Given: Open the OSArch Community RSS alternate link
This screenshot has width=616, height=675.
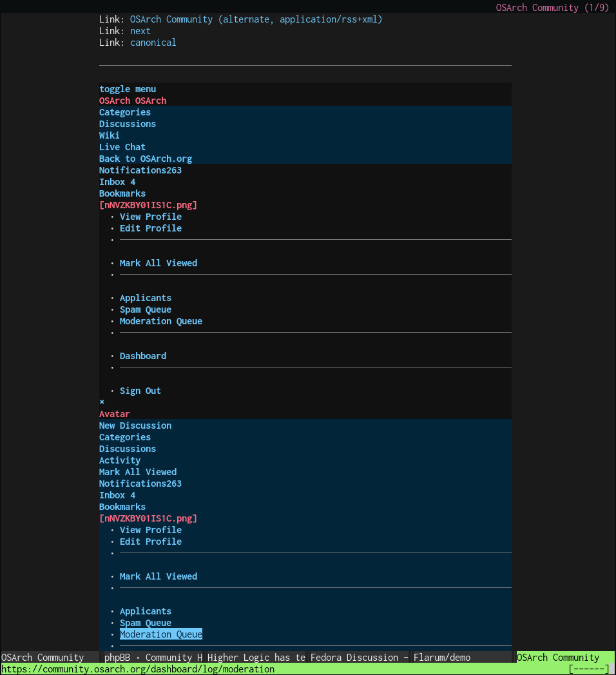Looking at the screenshot, I should point(256,19).
